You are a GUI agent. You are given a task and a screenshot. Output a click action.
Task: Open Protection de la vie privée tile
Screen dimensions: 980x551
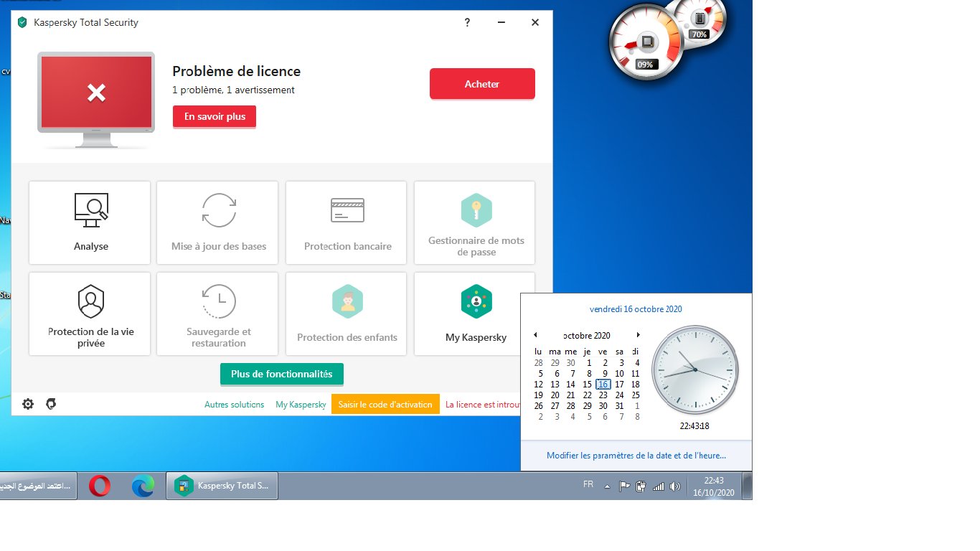pyautogui.click(x=90, y=314)
